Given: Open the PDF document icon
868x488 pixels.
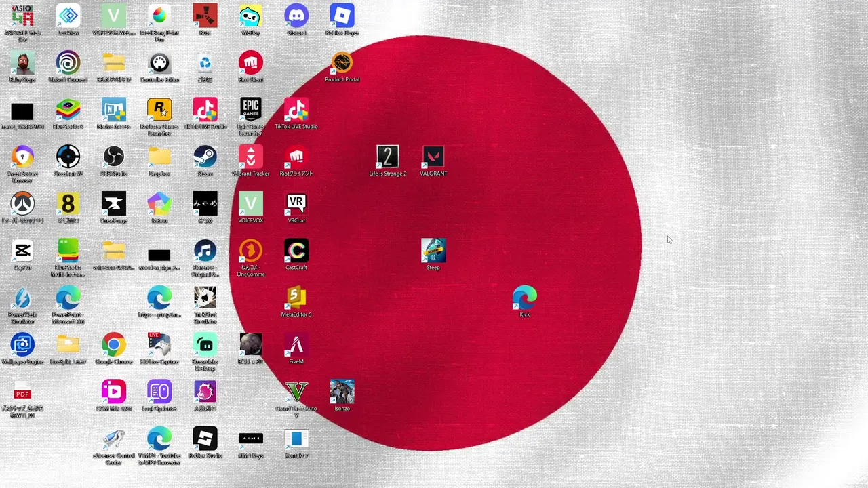Looking at the screenshot, I should pyautogui.click(x=22, y=392).
